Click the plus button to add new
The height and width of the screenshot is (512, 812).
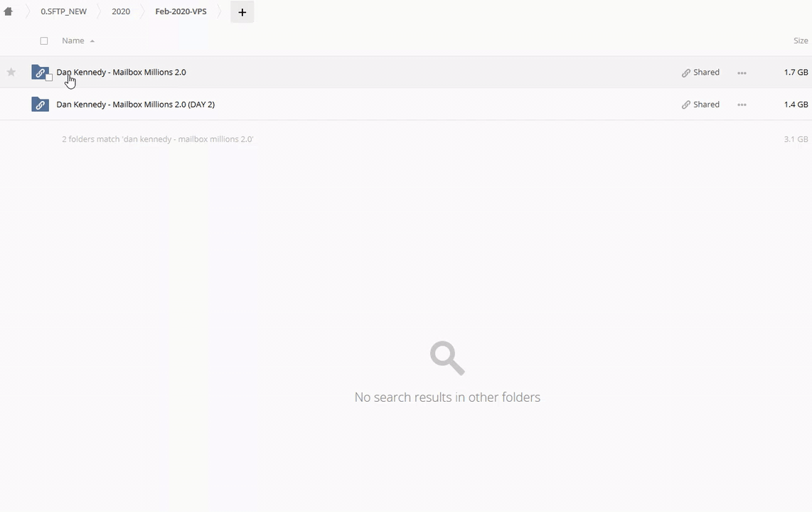coord(242,12)
